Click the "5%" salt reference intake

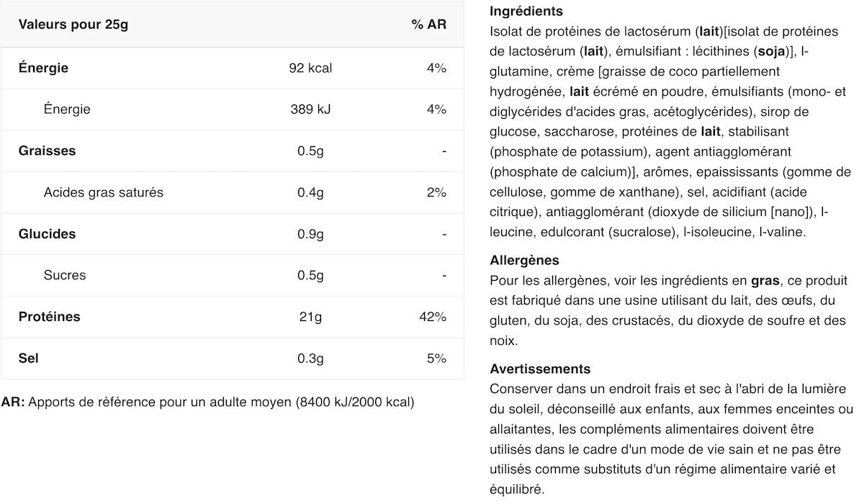[436, 358]
